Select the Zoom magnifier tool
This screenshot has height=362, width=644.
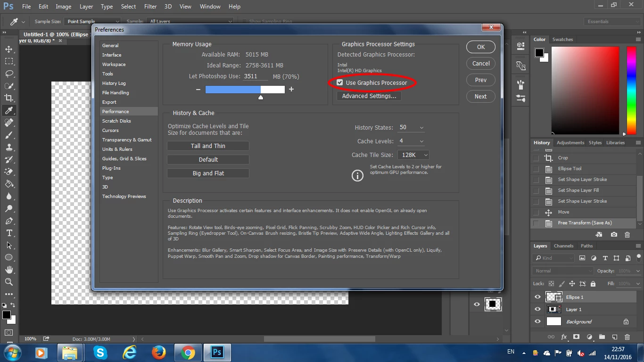[x=9, y=282]
